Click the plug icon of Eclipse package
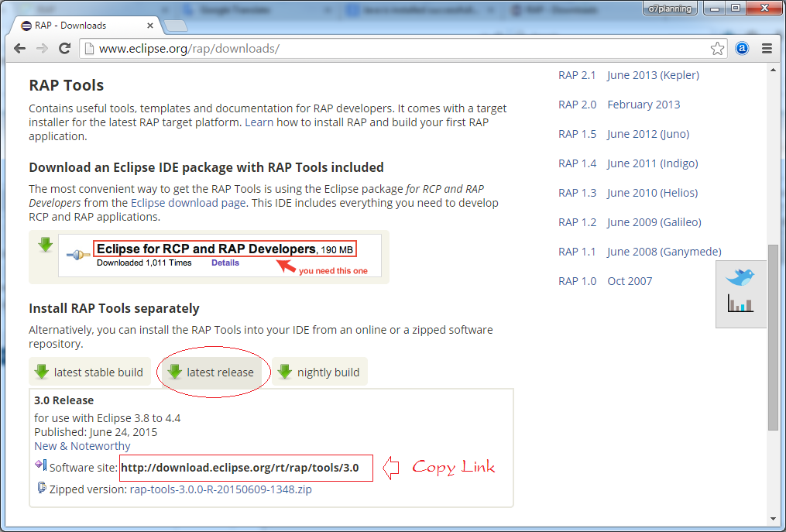786x532 pixels. click(78, 256)
